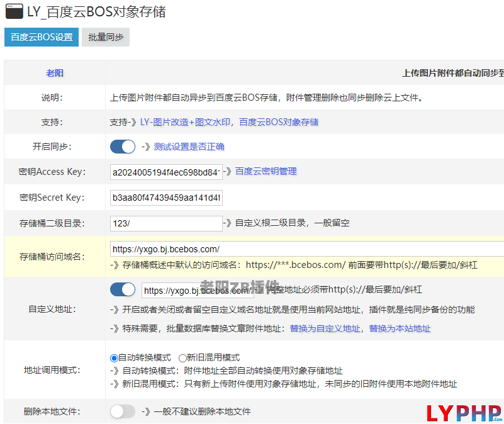Focus the 密钥Access Key input field
504x424 pixels.
166,172
